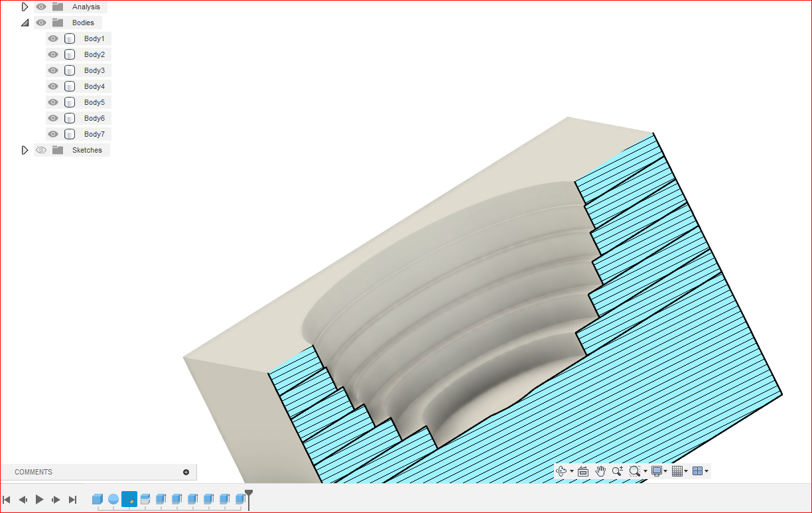The width and height of the screenshot is (812, 513).
Task: Expand the Analysis folder
Action: point(25,6)
